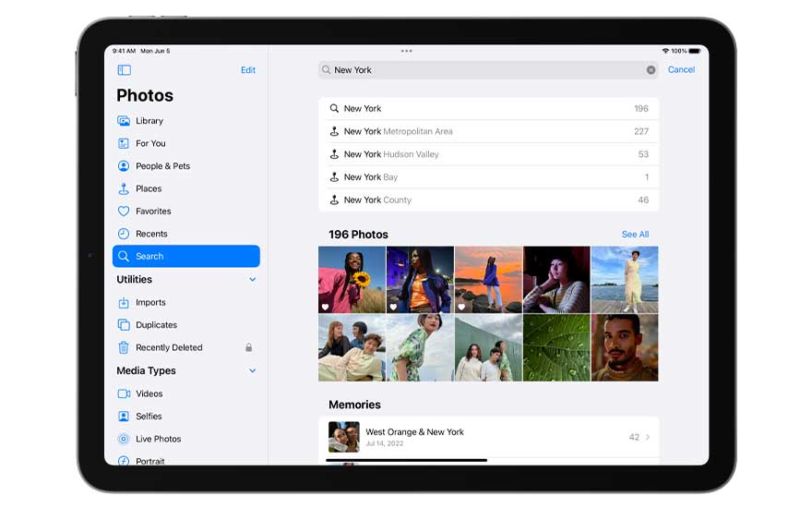Image resolution: width=812 pixels, height=508 pixels.
Task: Open the Imports utility
Action: coord(150,302)
